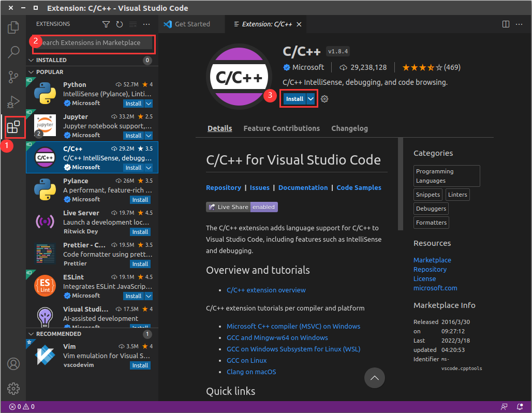Open the Search view in activity bar

point(13,52)
